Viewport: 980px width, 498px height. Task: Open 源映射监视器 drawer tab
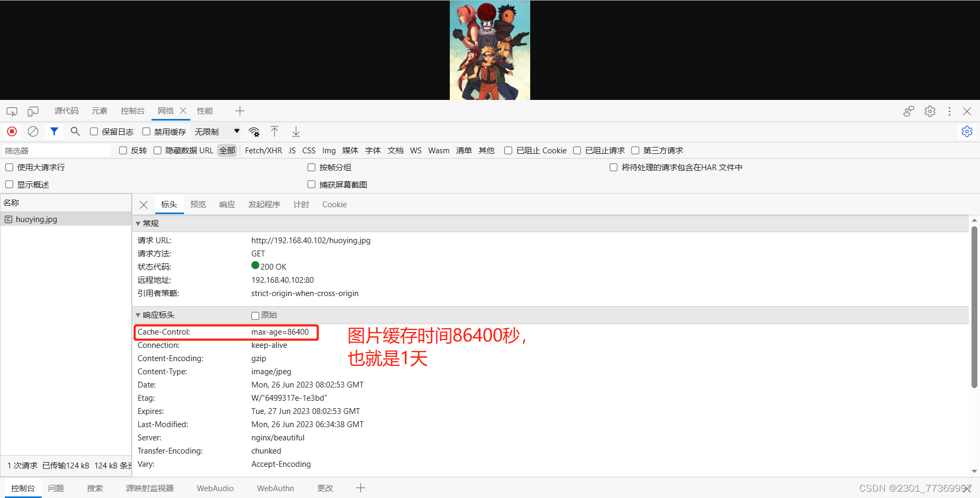click(x=150, y=488)
